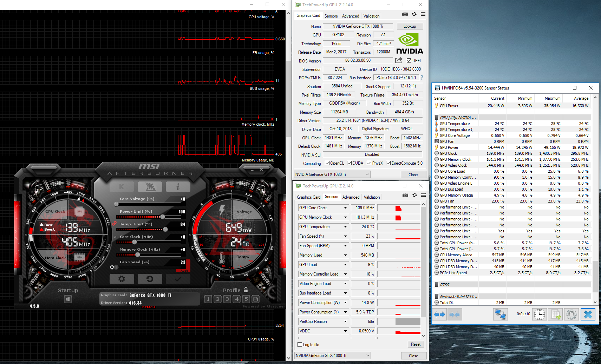This screenshot has height=364, width=601.
Task: Click the Lookup button in GPU-Z
Action: (x=410, y=26)
